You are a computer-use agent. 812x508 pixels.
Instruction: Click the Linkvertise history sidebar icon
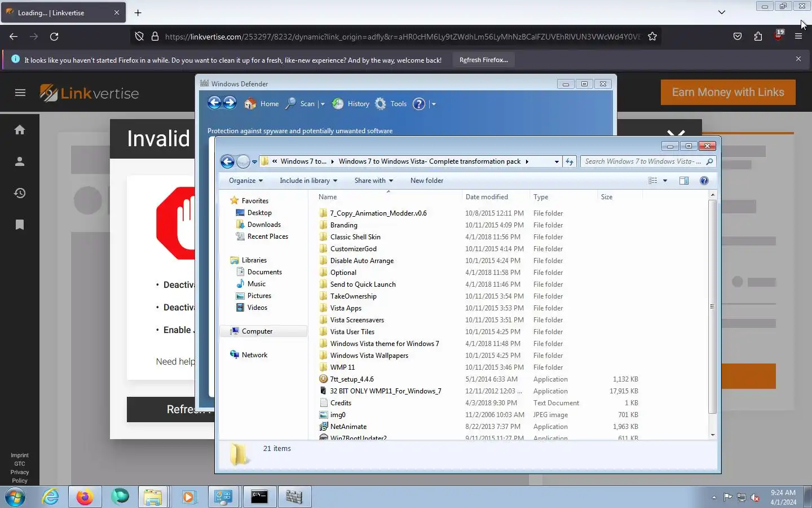20,193
